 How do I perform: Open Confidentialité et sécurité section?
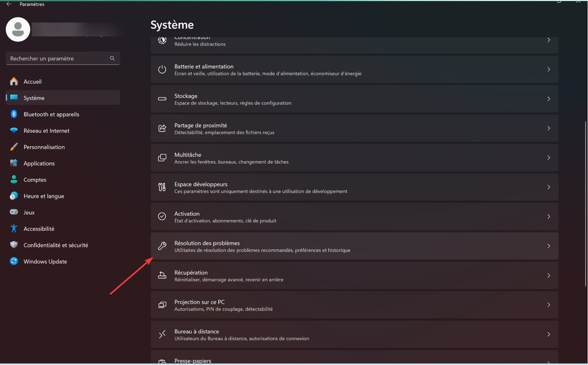(x=63, y=245)
